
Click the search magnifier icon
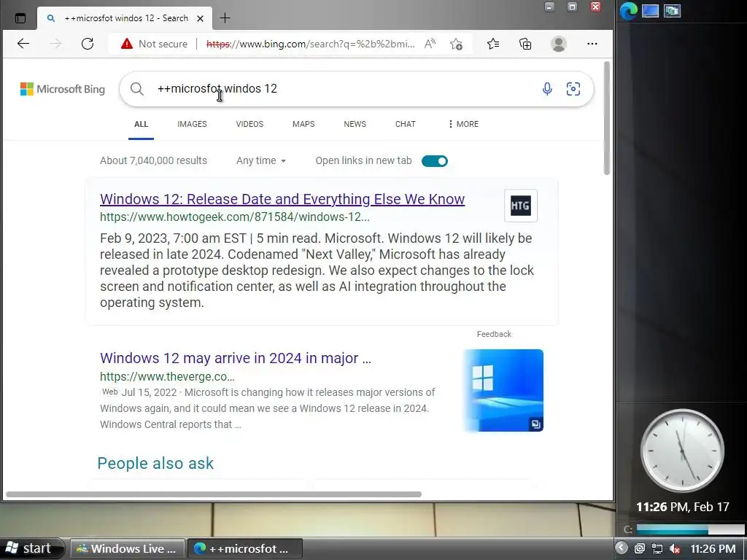137,89
